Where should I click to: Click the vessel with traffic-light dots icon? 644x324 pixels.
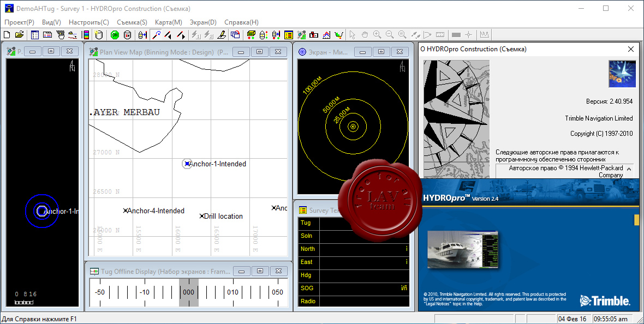coord(263,35)
